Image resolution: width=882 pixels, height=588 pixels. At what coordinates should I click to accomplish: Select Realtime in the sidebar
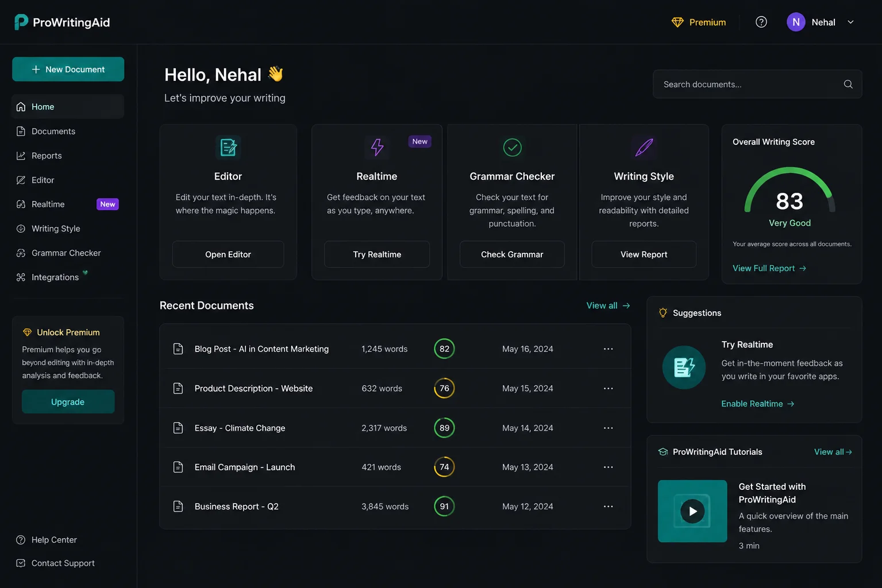point(68,204)
